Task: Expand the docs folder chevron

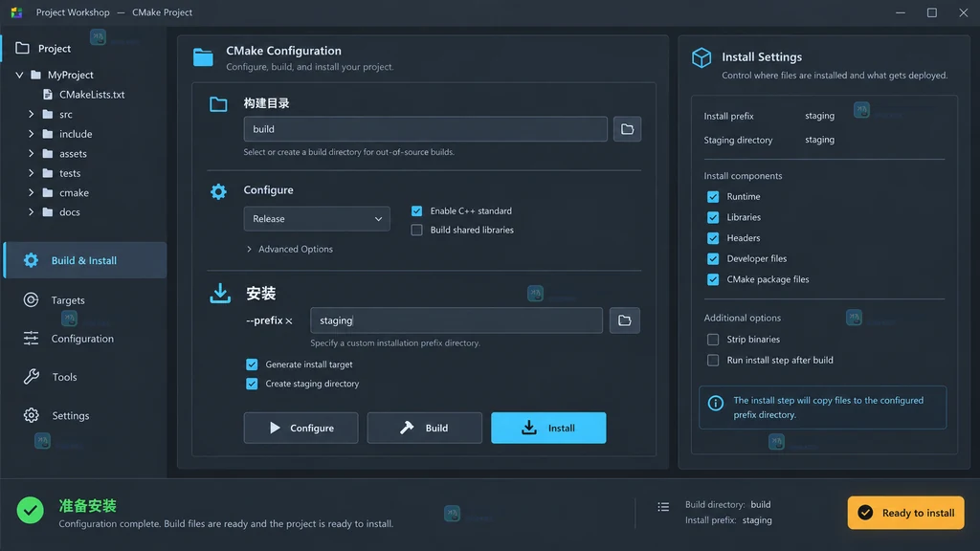Action: 32,211
